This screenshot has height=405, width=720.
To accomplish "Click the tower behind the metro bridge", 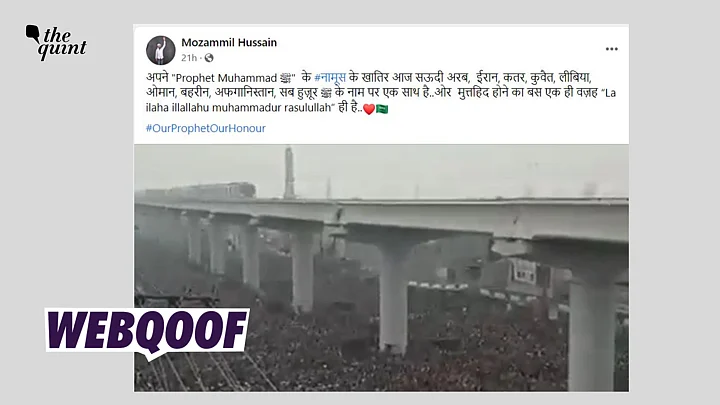I will [289, 172].
